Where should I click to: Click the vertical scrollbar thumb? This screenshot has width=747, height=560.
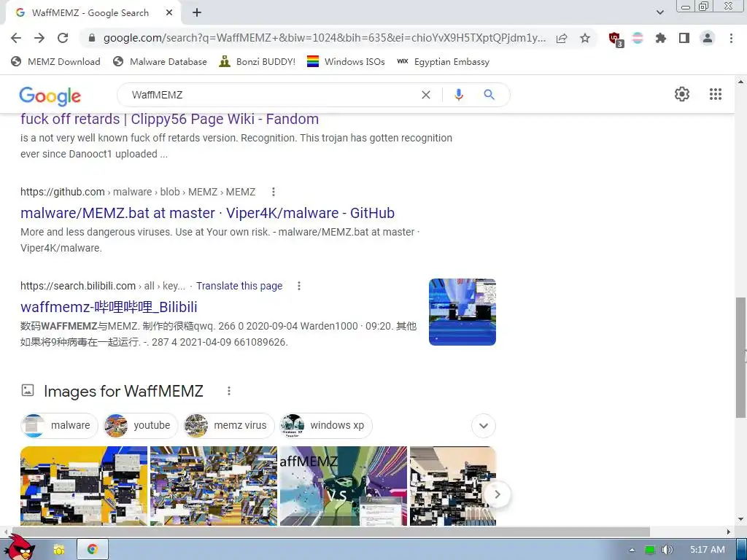(x=740, y=357)
